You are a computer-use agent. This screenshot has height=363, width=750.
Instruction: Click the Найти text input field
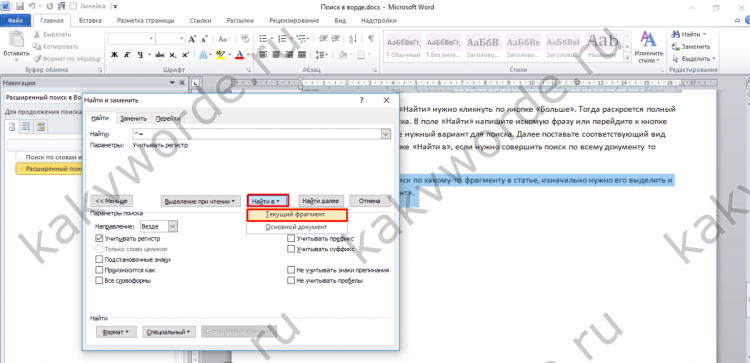coord(256,135)
